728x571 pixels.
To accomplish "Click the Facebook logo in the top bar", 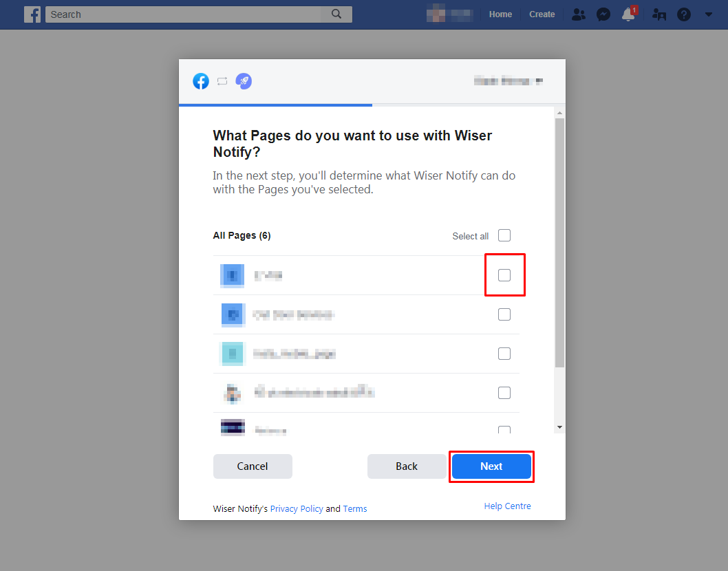I will pyautogui.click(x=32, y=14).
